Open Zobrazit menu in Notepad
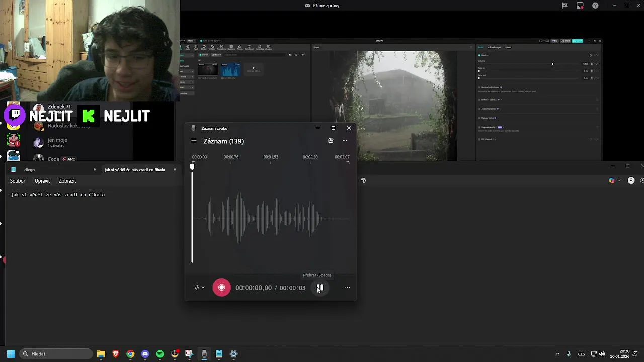This screenshot has width=644, height=362. pyautogui.click(x=67, y=180)
